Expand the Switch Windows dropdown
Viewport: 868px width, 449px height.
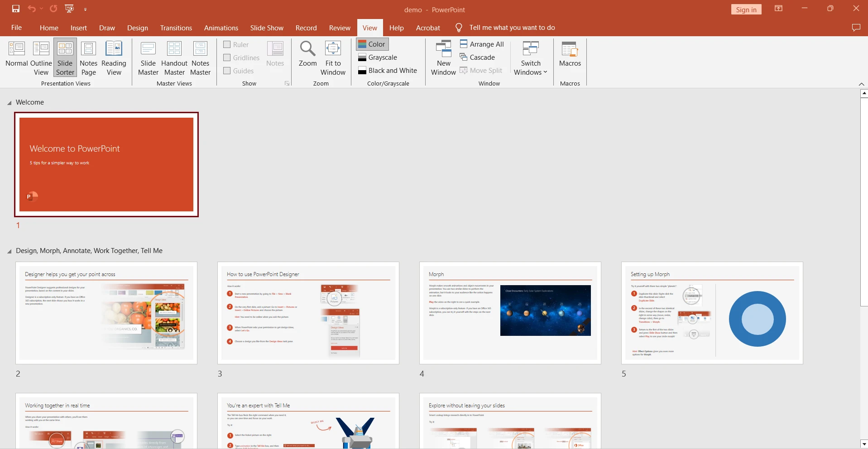pos(530,58)
